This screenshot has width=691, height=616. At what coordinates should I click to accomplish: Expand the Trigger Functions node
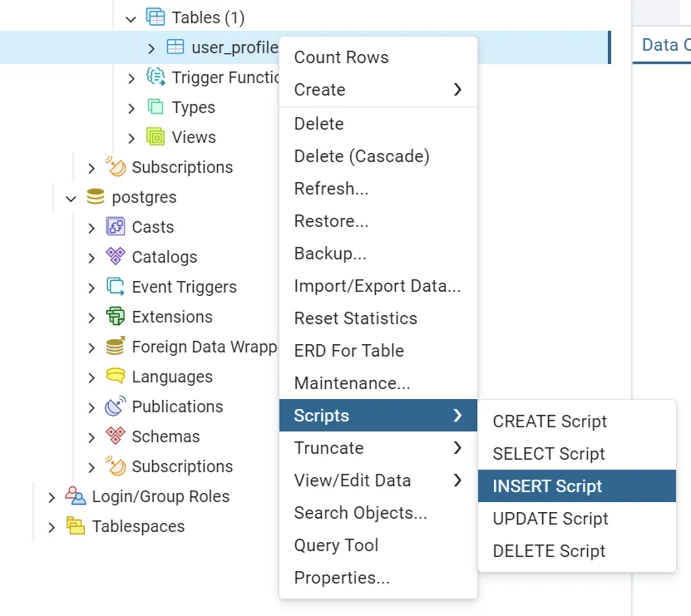pyautogui.click(x=131, y=78)
